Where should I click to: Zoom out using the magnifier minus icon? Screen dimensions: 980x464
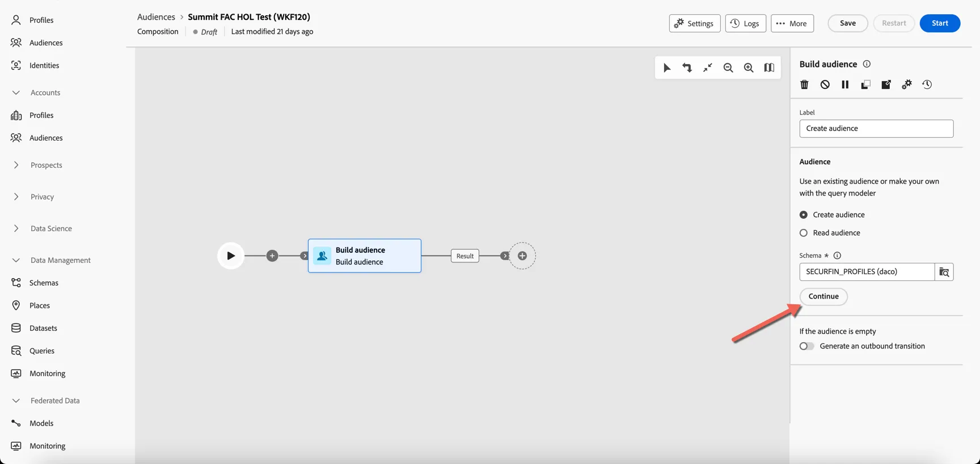(x=728, y=68)
